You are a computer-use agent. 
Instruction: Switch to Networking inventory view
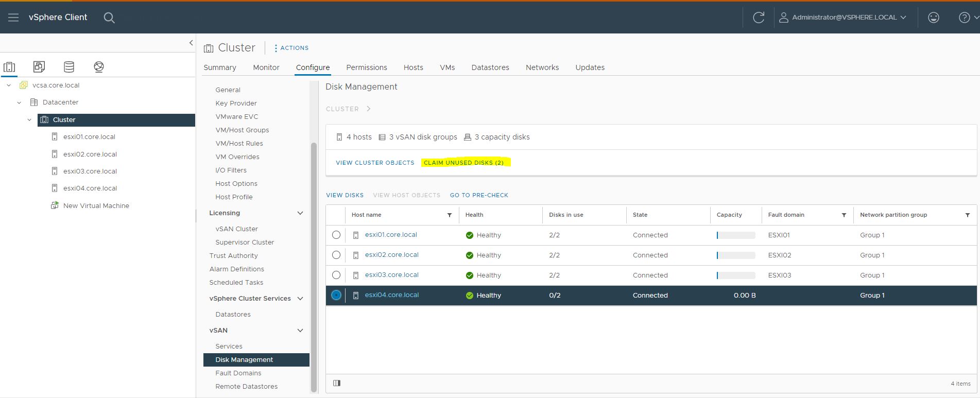(99, 66)
